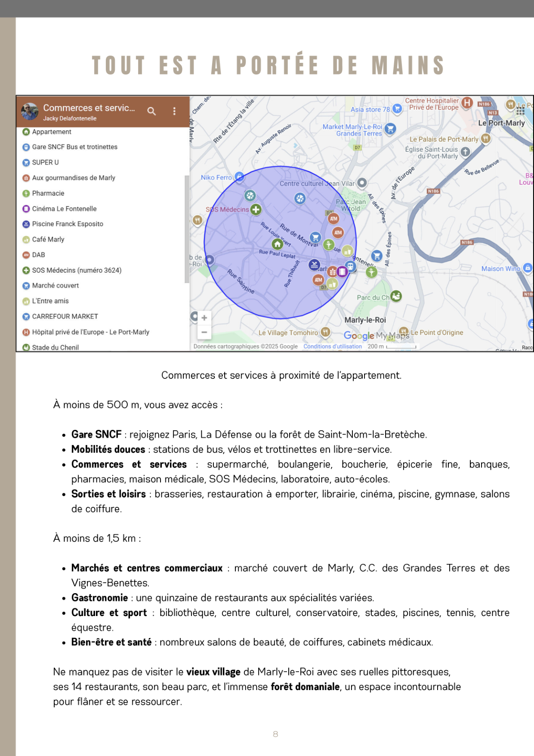Select the purple cinema film marker
This screenshot has width=534, height=756.
pos(342,271)
